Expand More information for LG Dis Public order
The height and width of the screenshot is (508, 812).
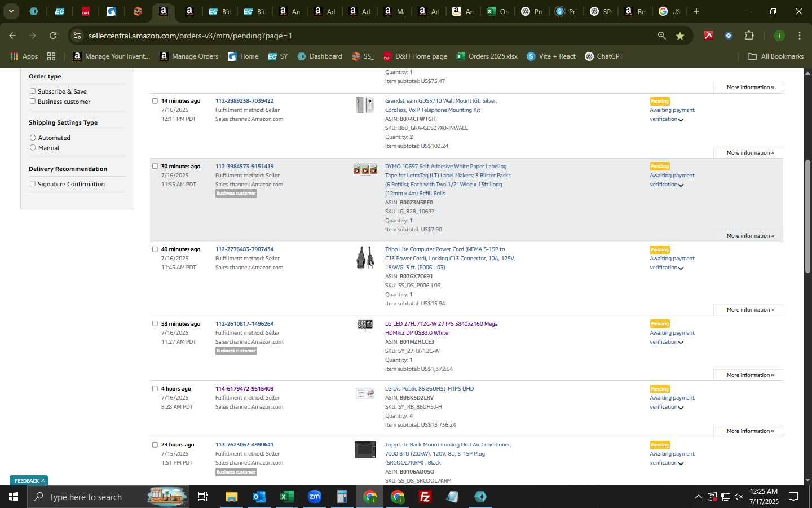click(x=748, y=431)
